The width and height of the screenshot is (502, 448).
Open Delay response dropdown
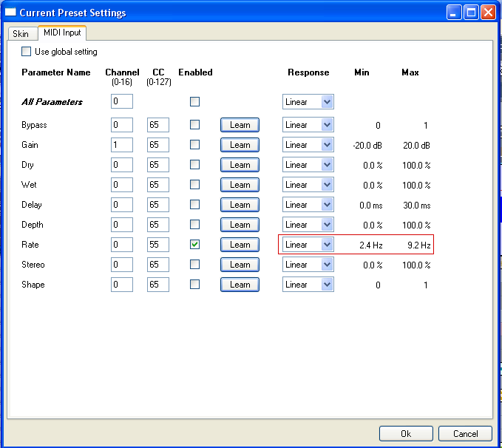[x=308, y=204]
